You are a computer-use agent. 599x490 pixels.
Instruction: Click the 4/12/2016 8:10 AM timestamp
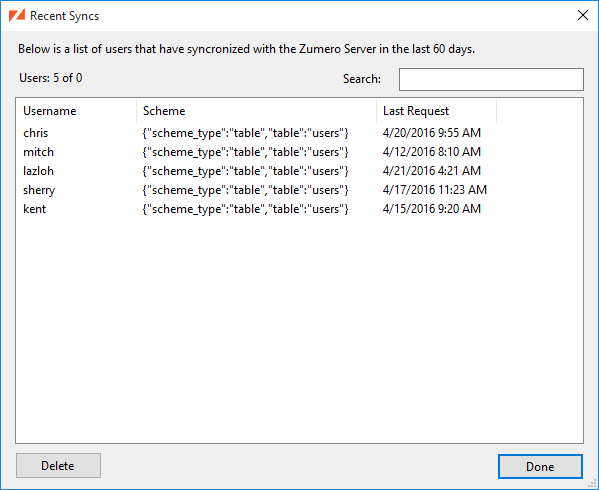(432, 152)
